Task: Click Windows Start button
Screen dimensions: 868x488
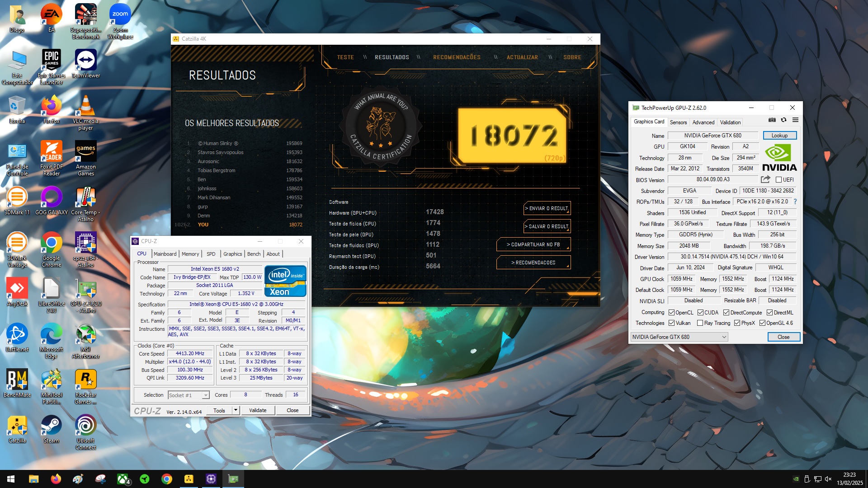Action: 11,479
